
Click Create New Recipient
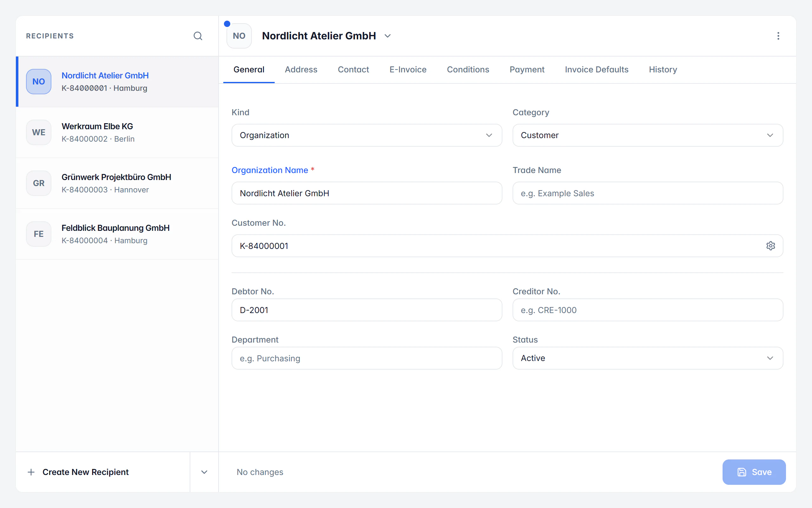pyautogui.click(x=103, y=472)
